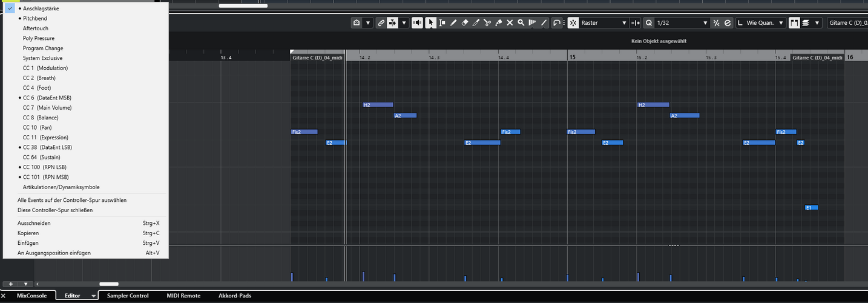Open the 1/32 quantize preset dropdown
868x303 pixels.
[x=682, y=22]
